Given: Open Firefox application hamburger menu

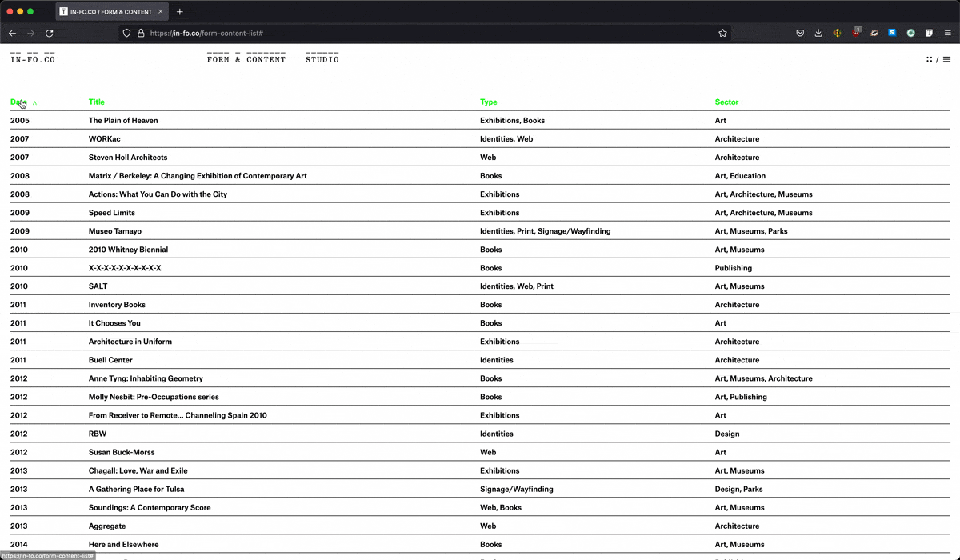Looking at the screenshot, I should click(947, 34).
